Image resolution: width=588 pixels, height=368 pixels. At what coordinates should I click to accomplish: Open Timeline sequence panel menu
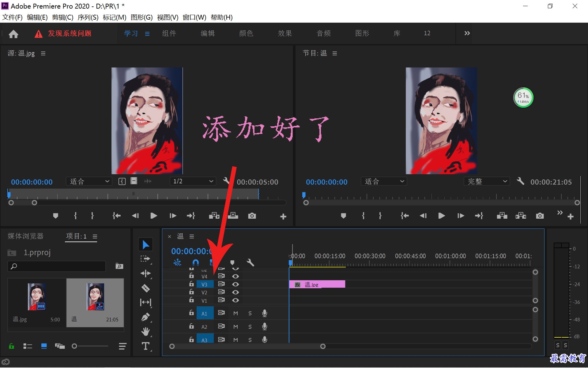[x=192, y=236]
